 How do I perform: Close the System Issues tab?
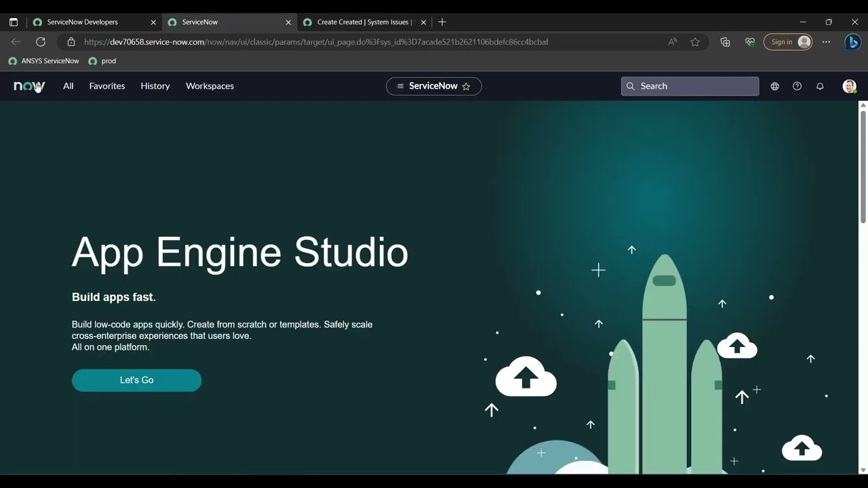click(x=424, y=22)
